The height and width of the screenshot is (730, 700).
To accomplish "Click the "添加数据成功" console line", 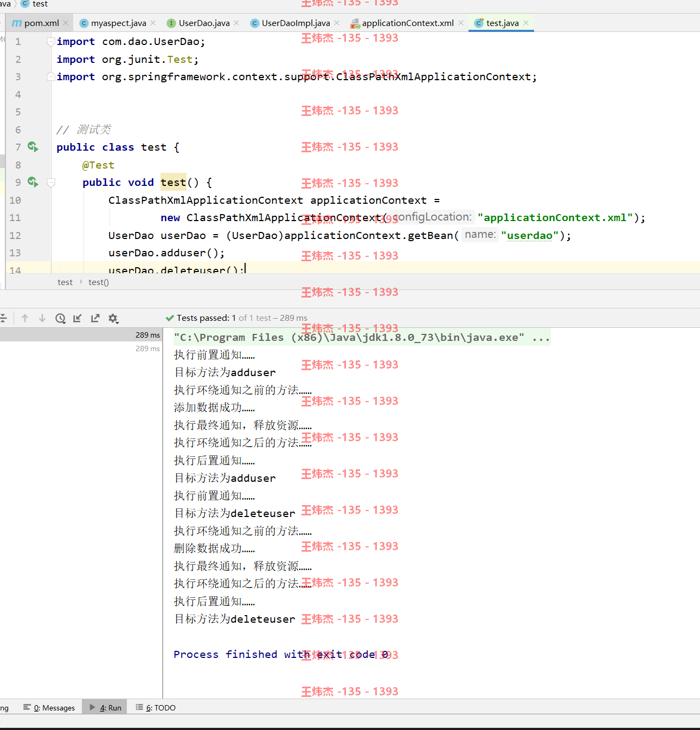I will 214,408.
